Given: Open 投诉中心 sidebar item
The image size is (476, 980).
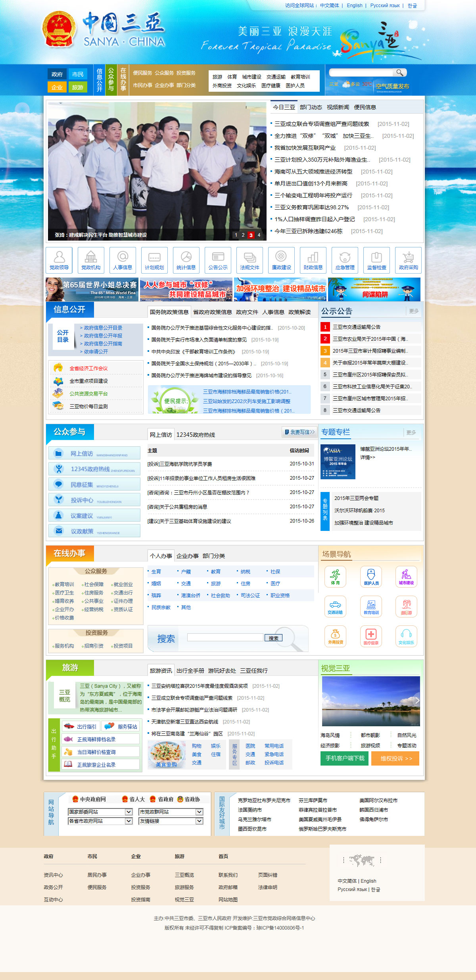Looking at the screenshot, I should click(94, 500).
